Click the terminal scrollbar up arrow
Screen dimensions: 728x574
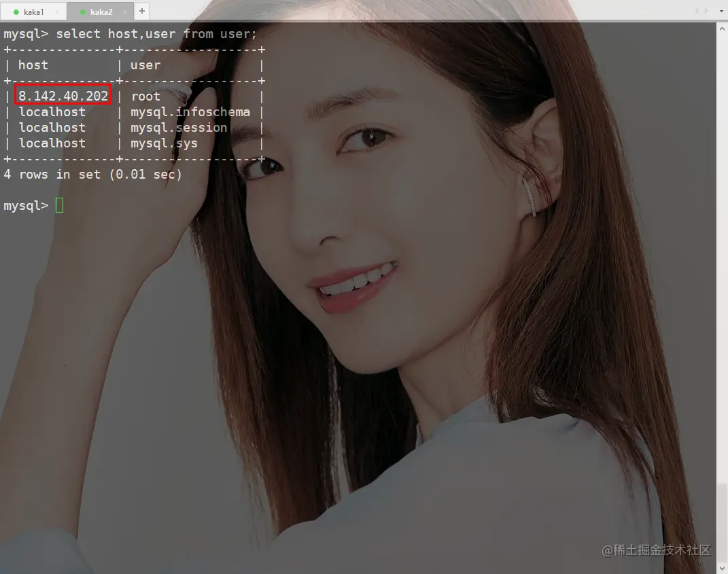(722, 29)
